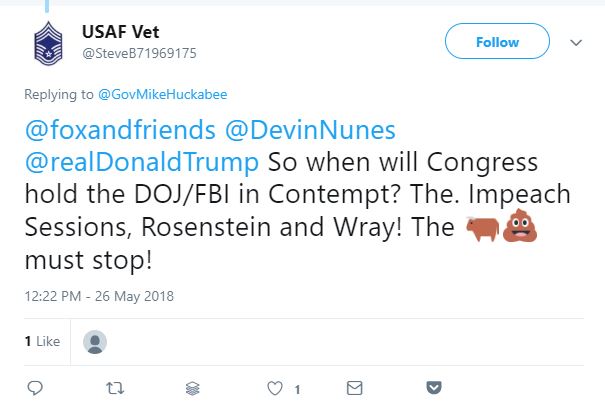Retweet this post using the retweet icon
605x410 pixels.
[113, 387]
